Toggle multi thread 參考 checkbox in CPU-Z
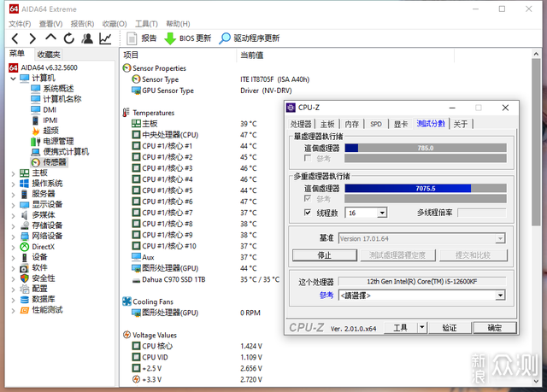The height and width of the screenshot is (392, 547). [308, 198]
